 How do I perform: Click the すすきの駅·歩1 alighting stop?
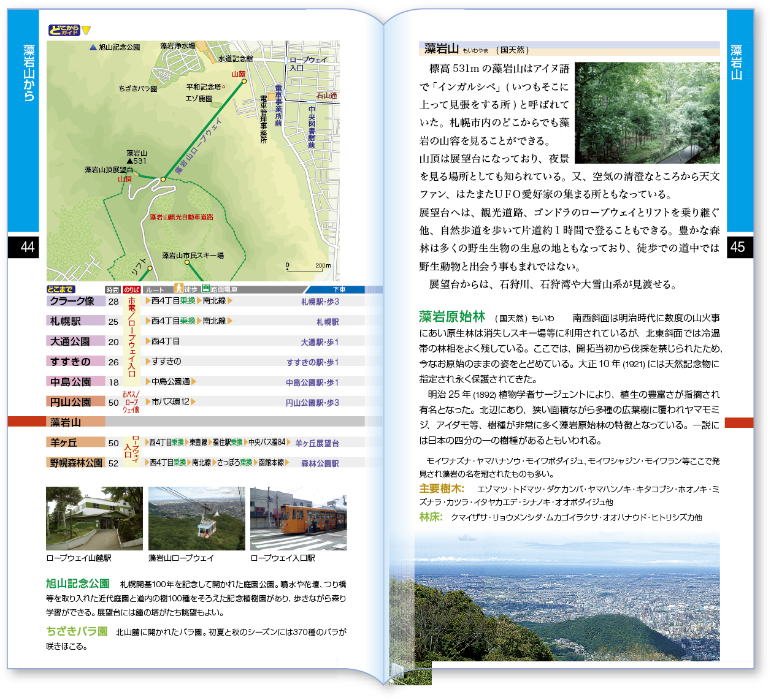(313, 362)
